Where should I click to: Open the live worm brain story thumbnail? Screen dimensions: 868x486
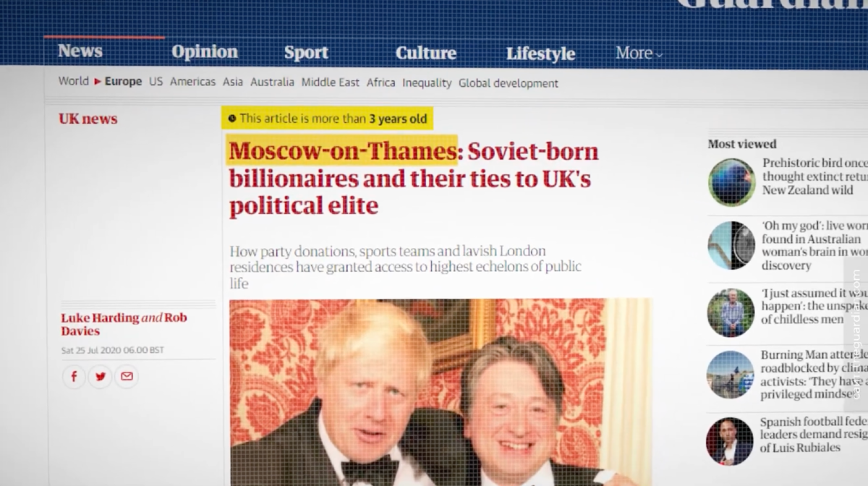click(731, 246)
